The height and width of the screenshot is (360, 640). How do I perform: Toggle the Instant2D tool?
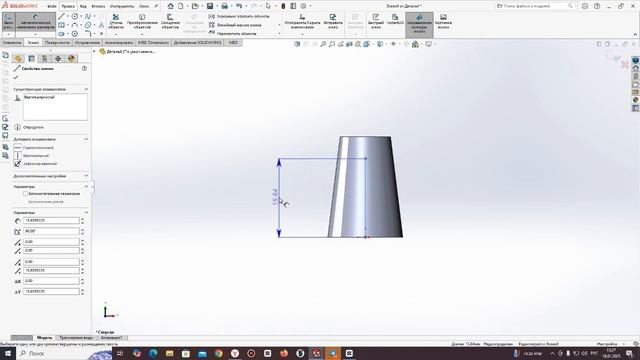point(395,20)
